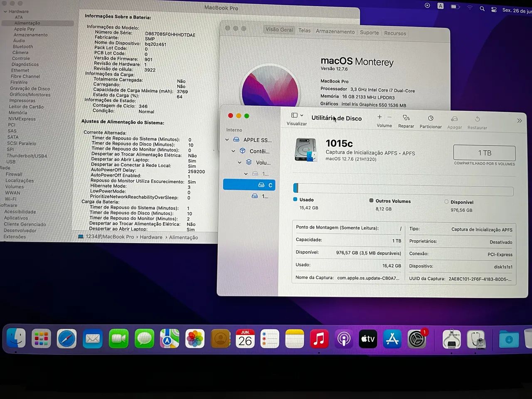Image resolution: width=532 pixels, height=399 pixels.
Task: Collapse the APPLE SS... disk in sidebar
Action: point(227,140)
